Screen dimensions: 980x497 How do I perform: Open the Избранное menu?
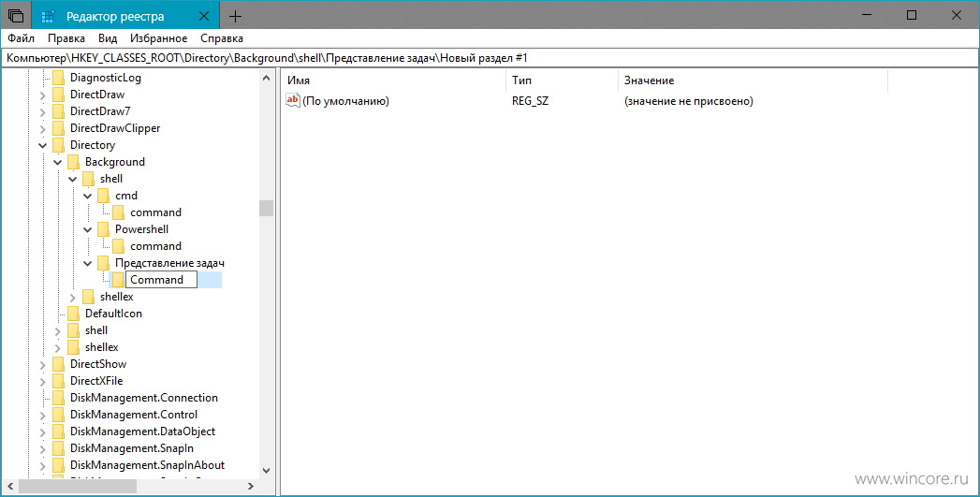click(159, 38)
